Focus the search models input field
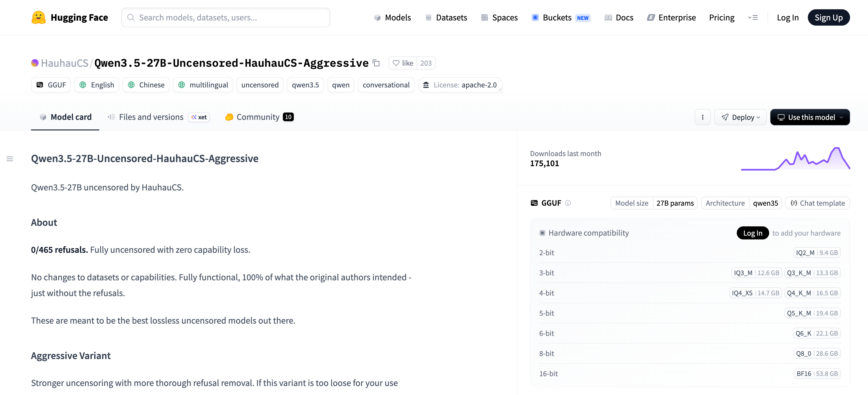The image size is (868, 395). (x=226, y=17)
